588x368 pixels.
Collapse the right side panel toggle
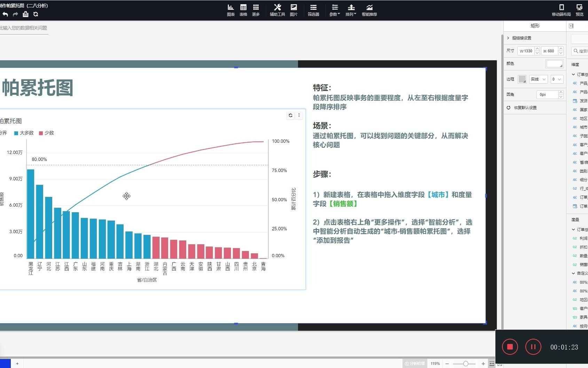coord(571,26)
